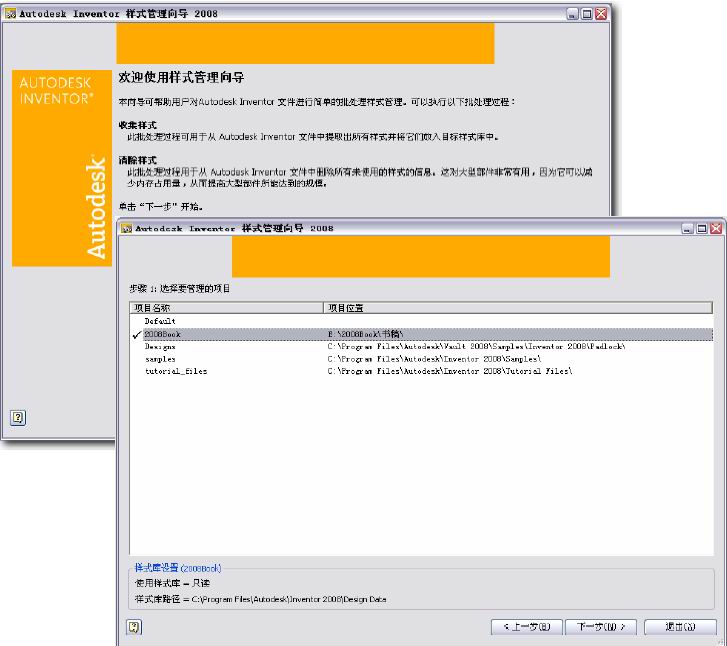The width and height of the screenshot is (727, 646).
Task: Click the Padlock sample path cell
Action: pos(476,346)
